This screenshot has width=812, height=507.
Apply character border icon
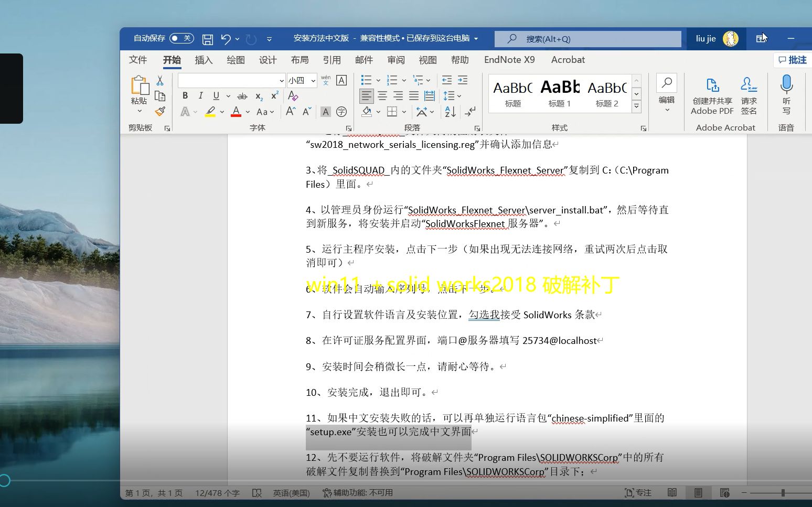click(341, 80)
